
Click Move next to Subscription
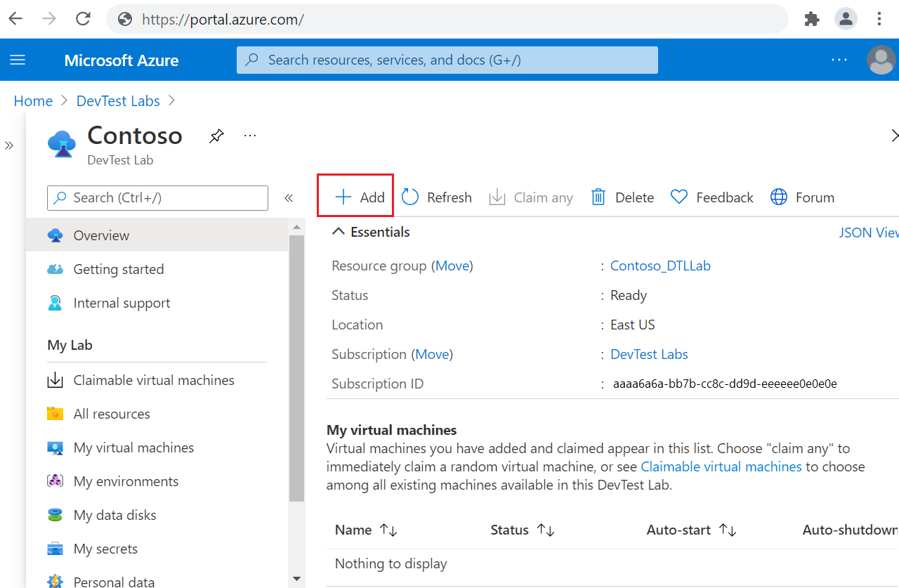pyautogui.click(x=432, y=354)
